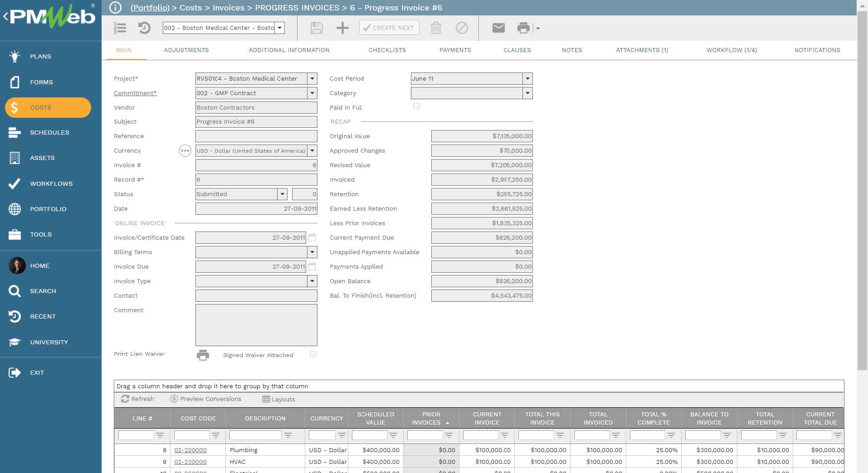Open the record list view icon
The image size is (868, 473).
[x=120, y=28]
